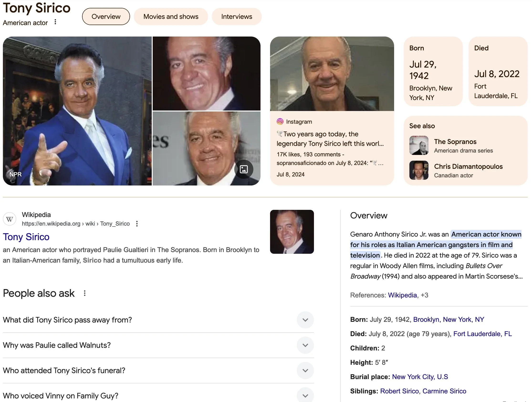This screenshot has height=402, width=532.
Task: Select the Interviews tab
Action: click(x=236, y=17)
